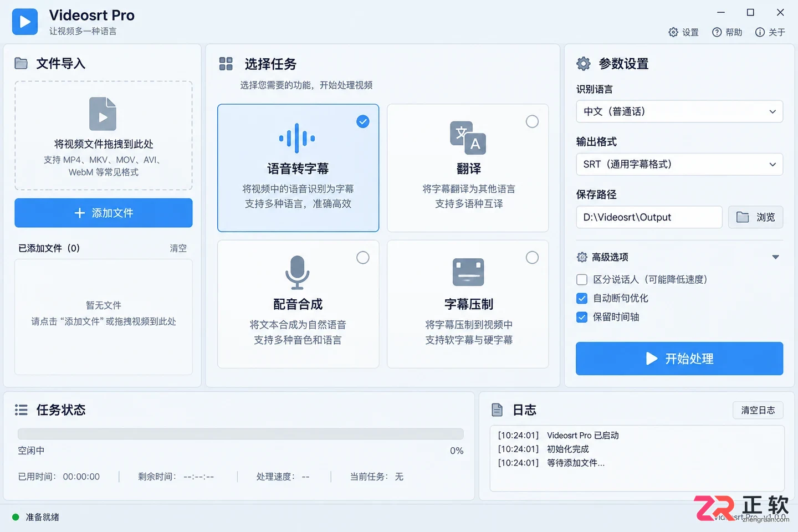Viewport: 798px width, 532px height.
Task: Click the 翻译 language icon
Action: [468, 137]
